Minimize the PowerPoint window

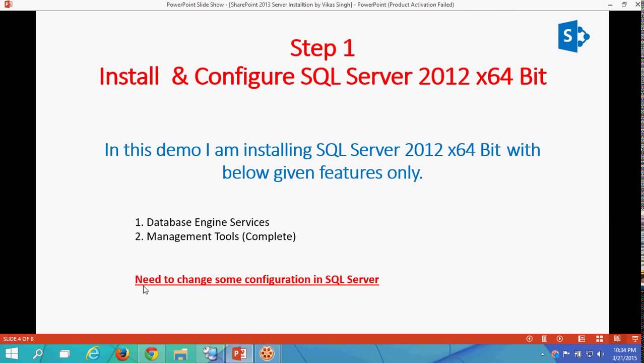click(x=609, y=5)
